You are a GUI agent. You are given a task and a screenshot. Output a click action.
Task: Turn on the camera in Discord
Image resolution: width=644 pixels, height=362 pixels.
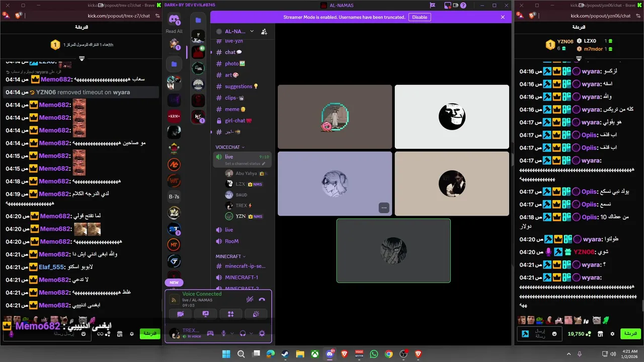181,314
